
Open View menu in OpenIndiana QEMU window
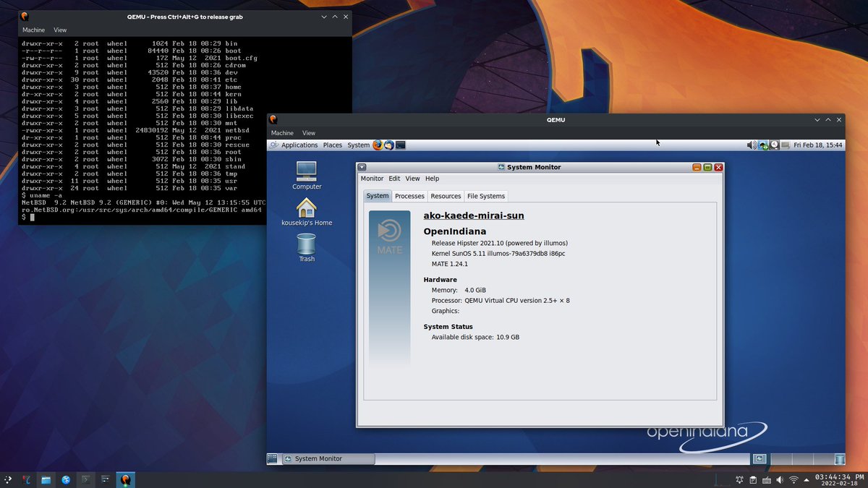point(309,133)
